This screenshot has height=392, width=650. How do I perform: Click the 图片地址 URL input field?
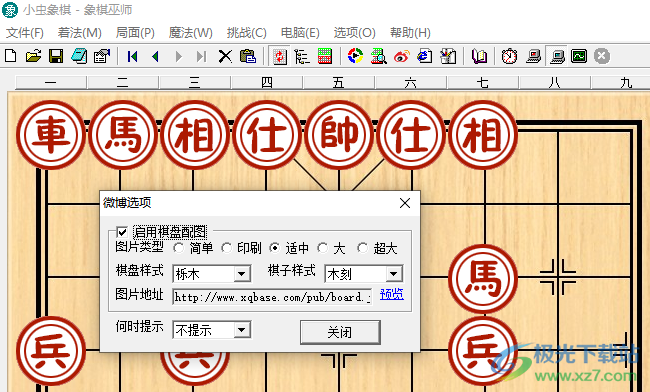[x=272, y=297]
